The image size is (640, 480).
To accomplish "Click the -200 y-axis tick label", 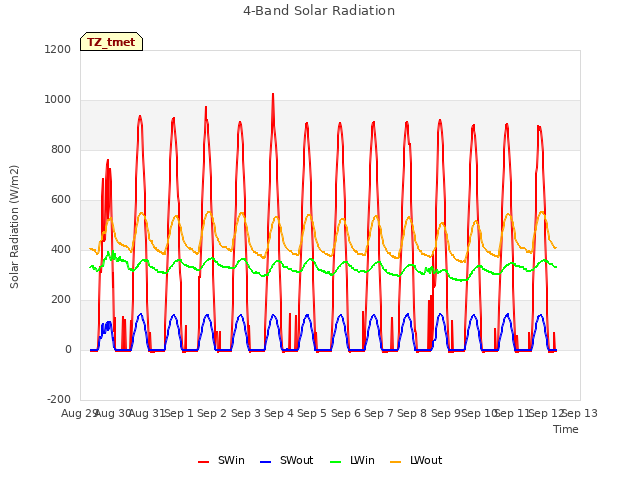I will click(59, 400).
